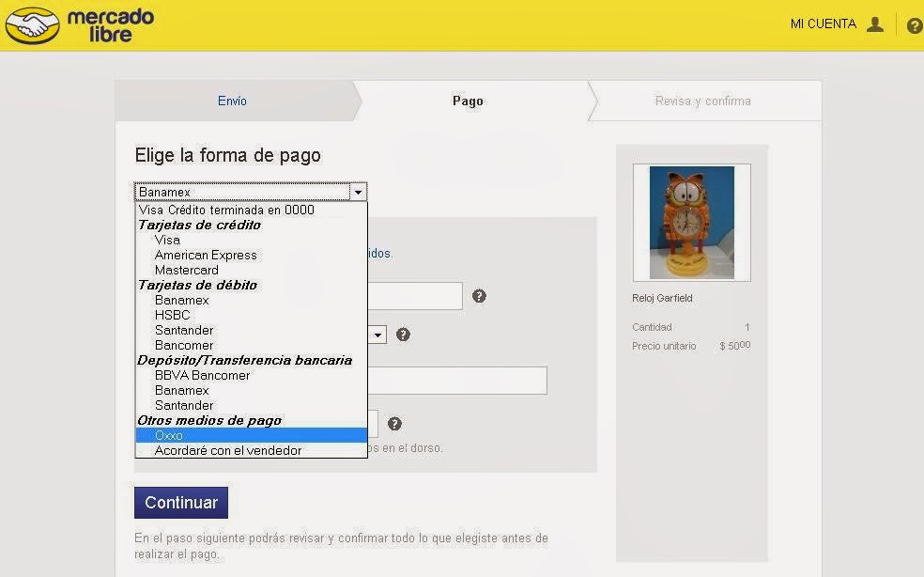Click the wide input field in form

click(x=457, y=381)
